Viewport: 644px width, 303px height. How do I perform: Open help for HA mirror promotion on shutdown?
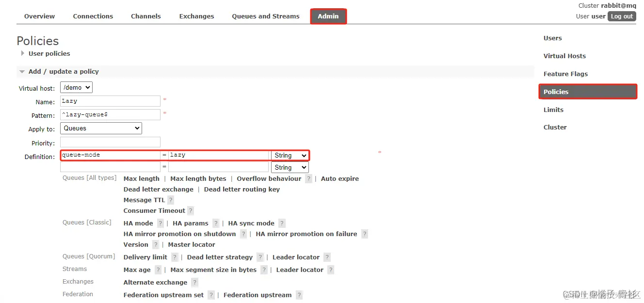(x=243, y=234)
